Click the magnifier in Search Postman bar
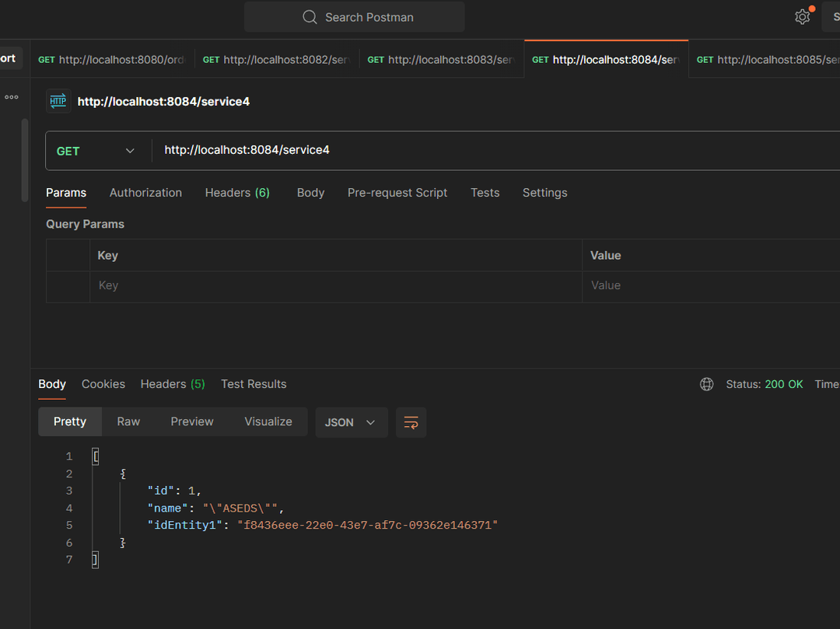Image resolution: width=840 pixels, height=629 pixels. [x=310, y=17]
